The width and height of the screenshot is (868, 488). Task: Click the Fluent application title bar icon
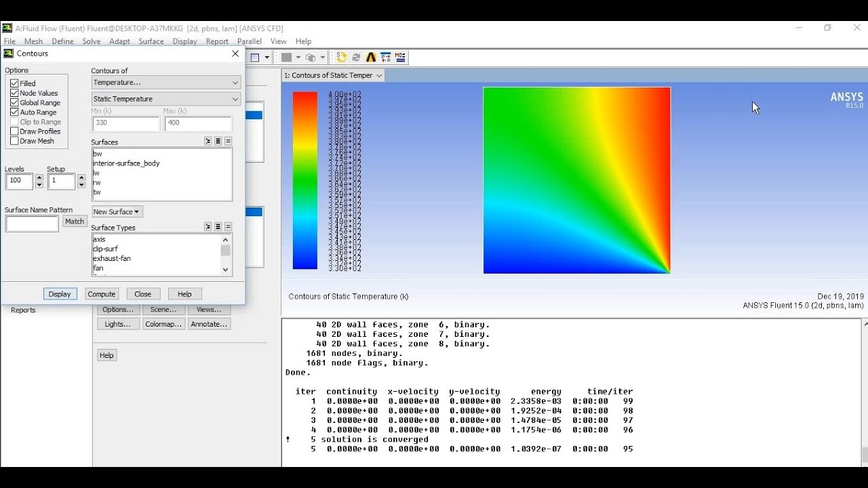coord(7,28)
